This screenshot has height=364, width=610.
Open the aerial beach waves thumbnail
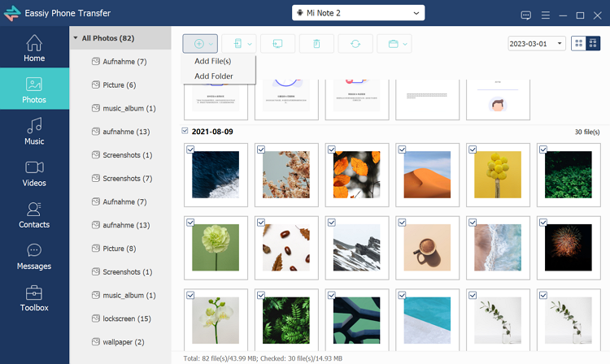point(498,248)
